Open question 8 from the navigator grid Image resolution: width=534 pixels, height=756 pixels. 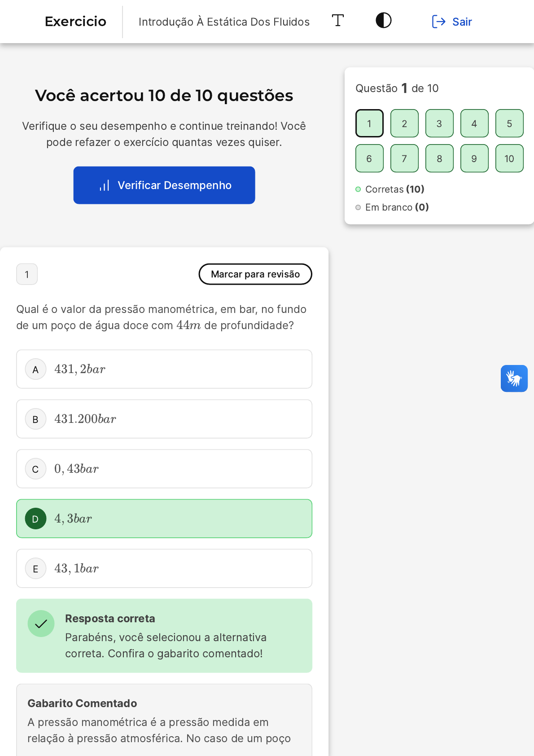coord(439,158)
